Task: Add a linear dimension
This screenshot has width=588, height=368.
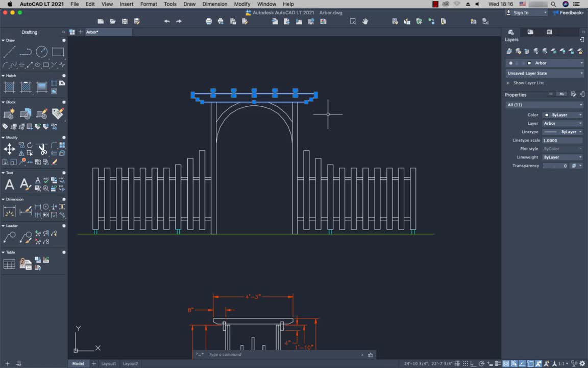Action: [9, 210]
